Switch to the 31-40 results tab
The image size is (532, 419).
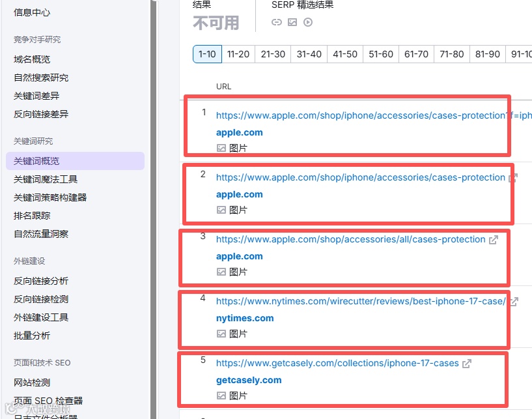click(309, 54)
